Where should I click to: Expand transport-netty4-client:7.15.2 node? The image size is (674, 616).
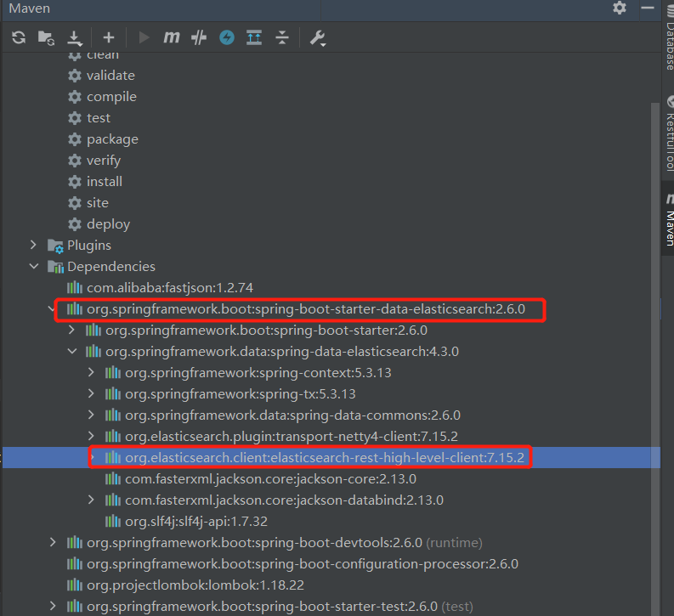91,436
